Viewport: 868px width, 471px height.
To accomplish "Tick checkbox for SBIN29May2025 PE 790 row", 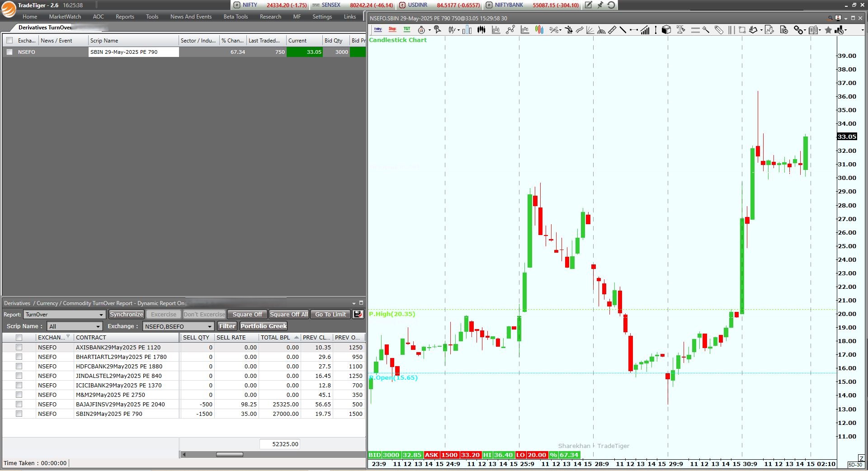I will click(x=19, y=414).
